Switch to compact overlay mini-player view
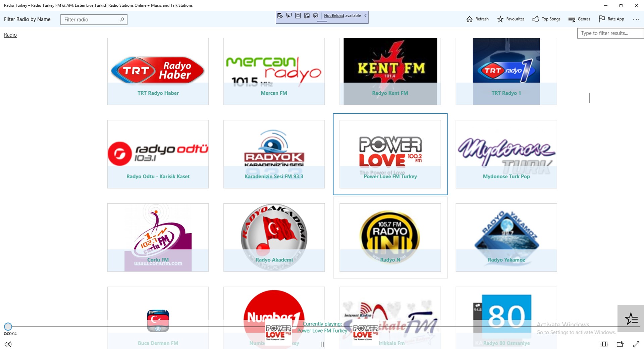 604,344
